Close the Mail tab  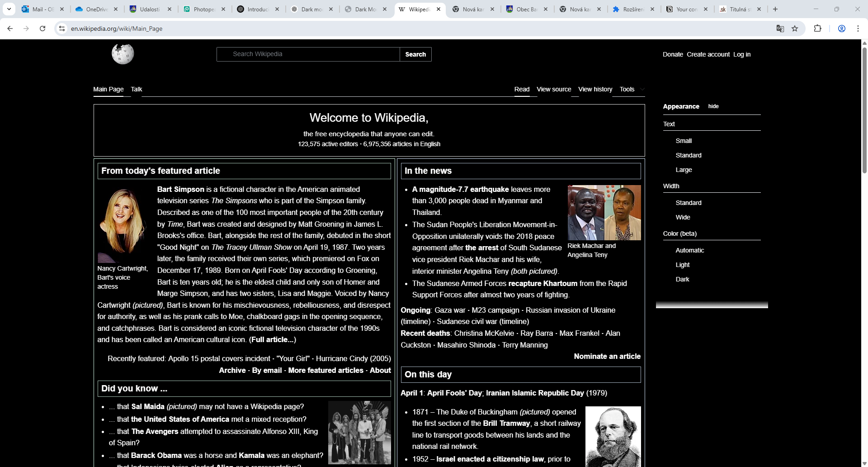(62, 9)
